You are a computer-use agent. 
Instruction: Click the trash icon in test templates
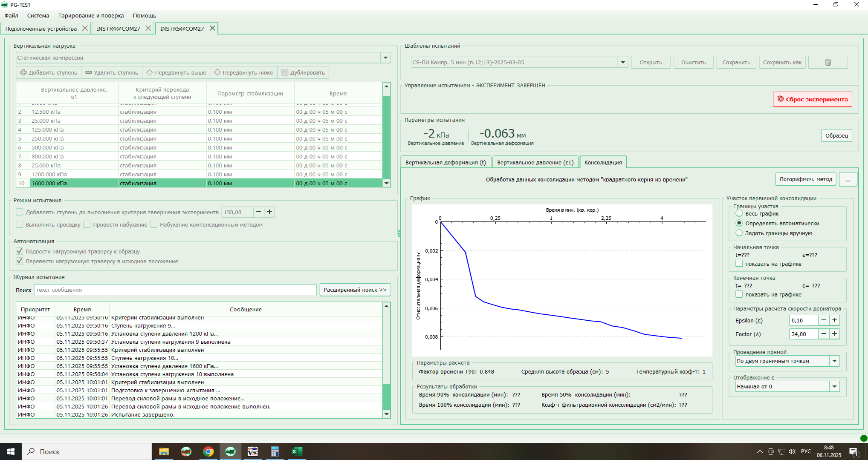point(828,62)
